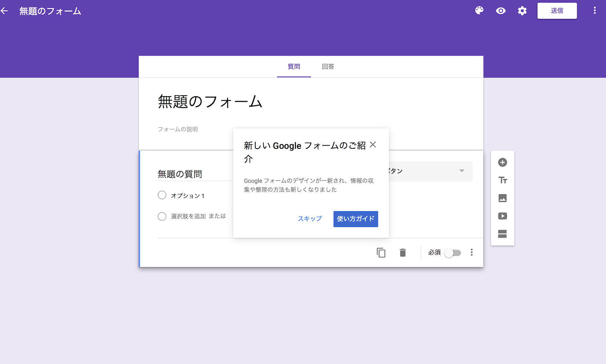Preview the form with the eye icon
This screenshot has height=364, width=606.
pos(501,11)
